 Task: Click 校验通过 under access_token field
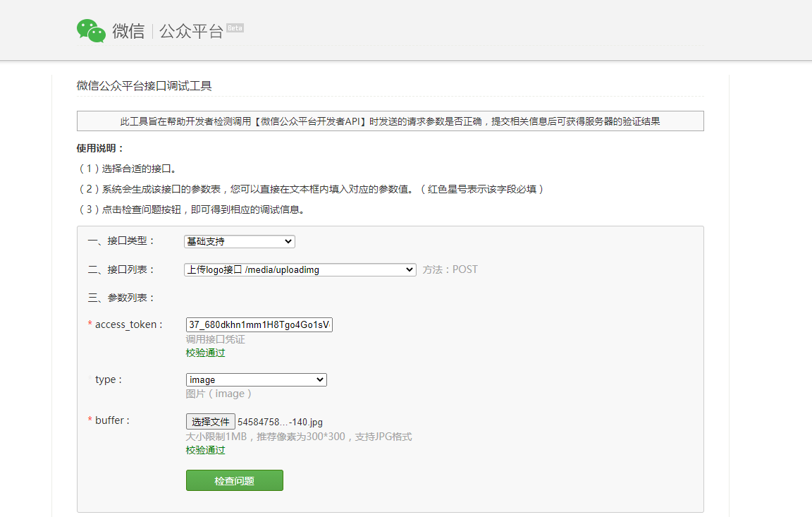pos(206,353)
